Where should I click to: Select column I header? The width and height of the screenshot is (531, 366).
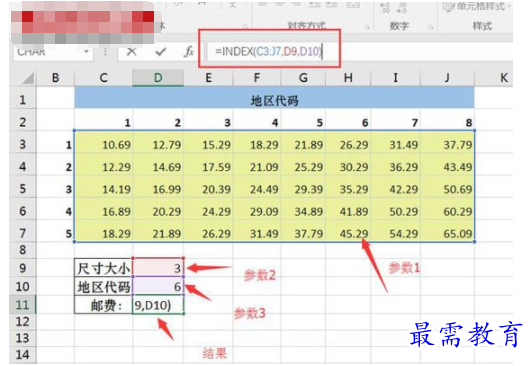395,78
